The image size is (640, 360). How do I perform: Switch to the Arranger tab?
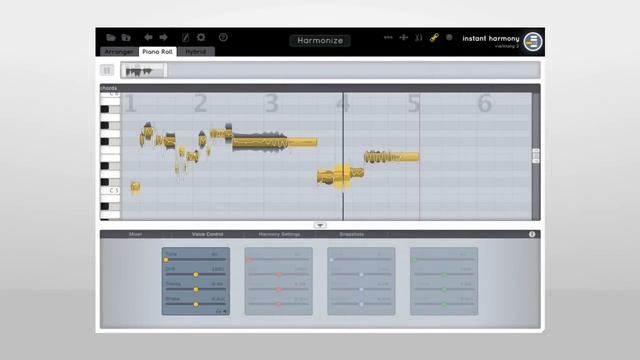[x=119, y=52]
